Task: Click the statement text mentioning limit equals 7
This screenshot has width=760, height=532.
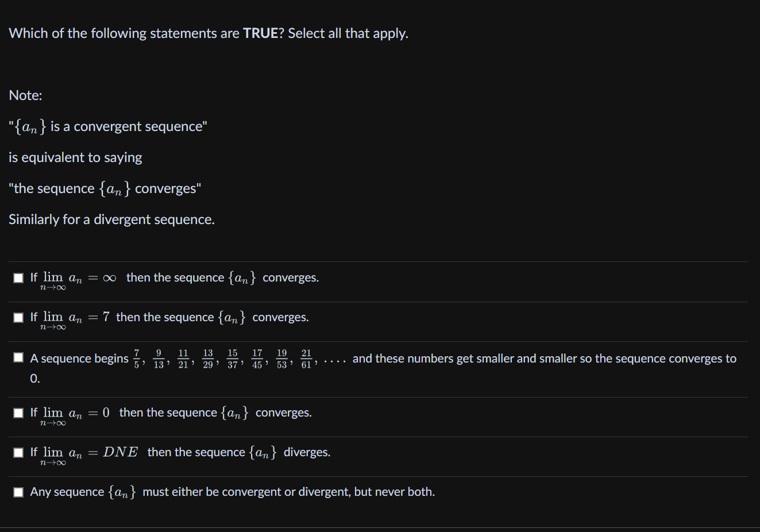Action: click(x=169, y=318)
